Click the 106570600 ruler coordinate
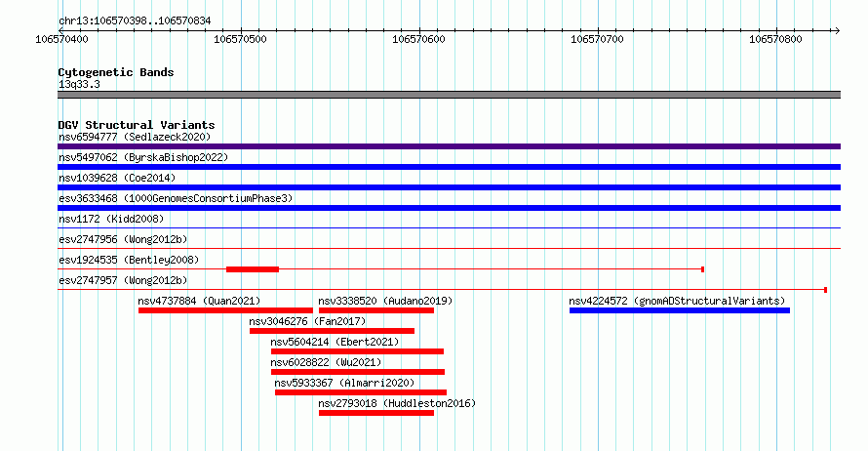868x451 pixels. tap(418, 39)
